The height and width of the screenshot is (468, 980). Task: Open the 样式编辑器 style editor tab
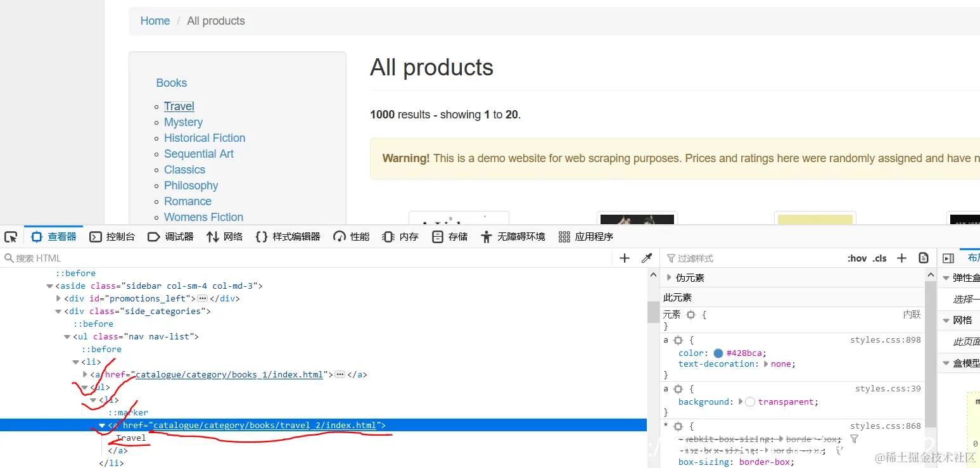288,237
